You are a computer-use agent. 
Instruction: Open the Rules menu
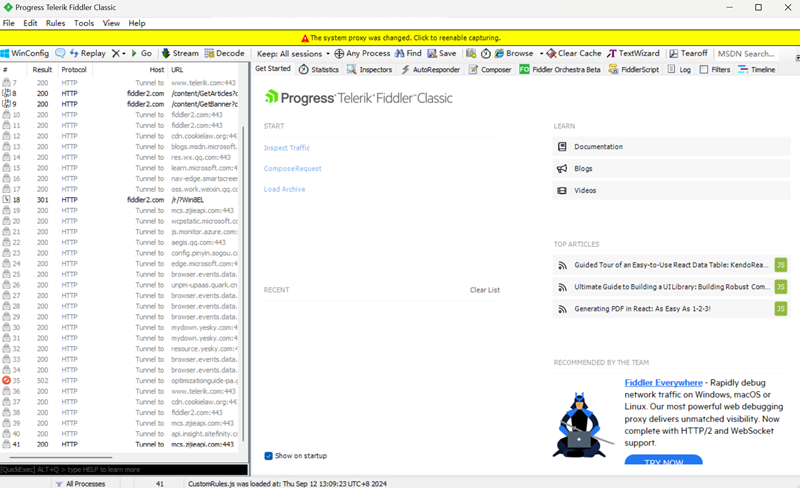tap(56, 23)
